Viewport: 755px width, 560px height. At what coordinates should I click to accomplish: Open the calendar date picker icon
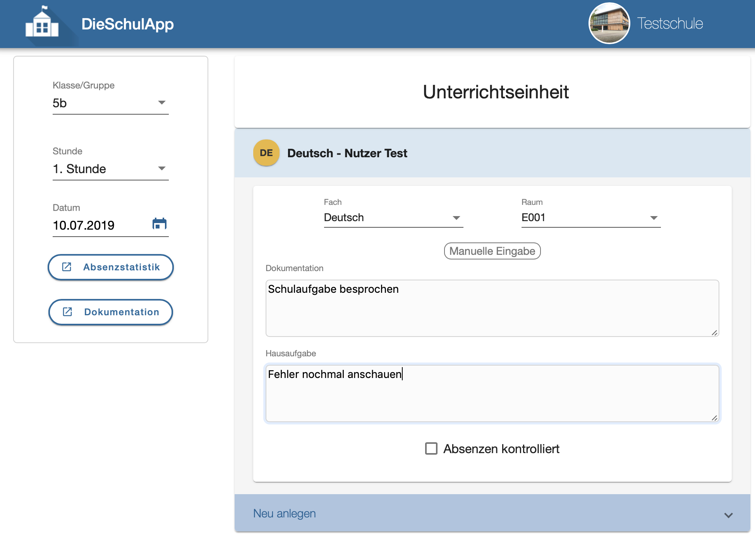tap(160, 224)
